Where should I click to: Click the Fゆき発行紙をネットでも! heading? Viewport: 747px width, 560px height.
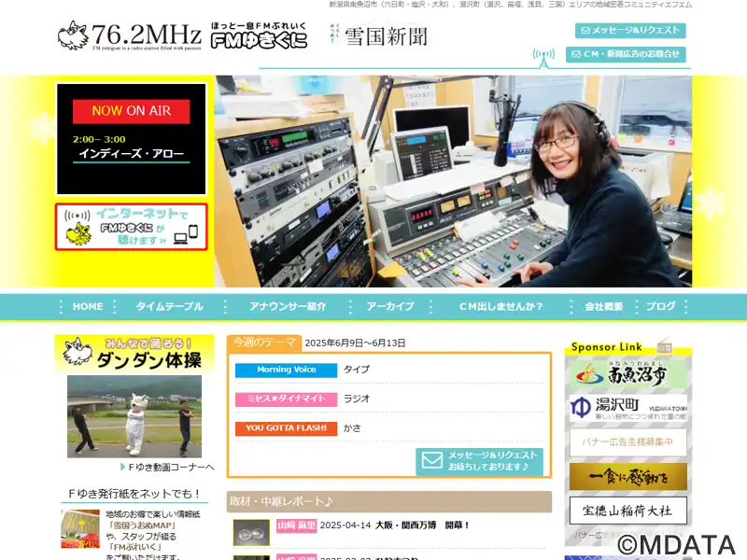coord(134,494)
